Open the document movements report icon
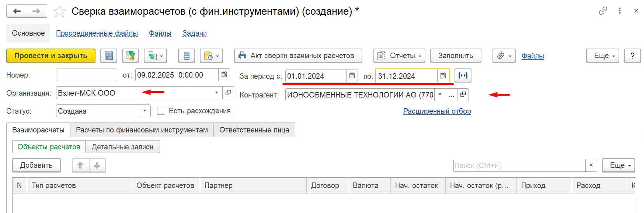This screenshot has height=213, width=644. [x=187, y=56]
